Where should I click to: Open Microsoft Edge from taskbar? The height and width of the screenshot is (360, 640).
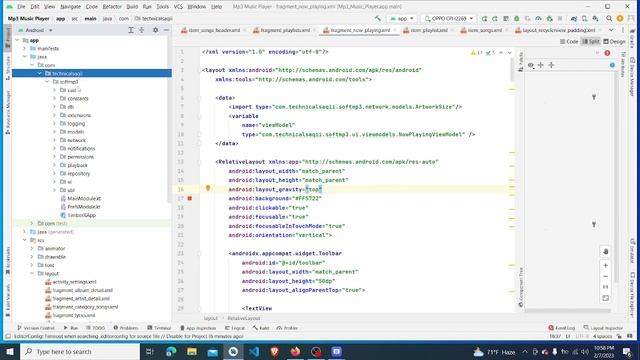[171, 351]
